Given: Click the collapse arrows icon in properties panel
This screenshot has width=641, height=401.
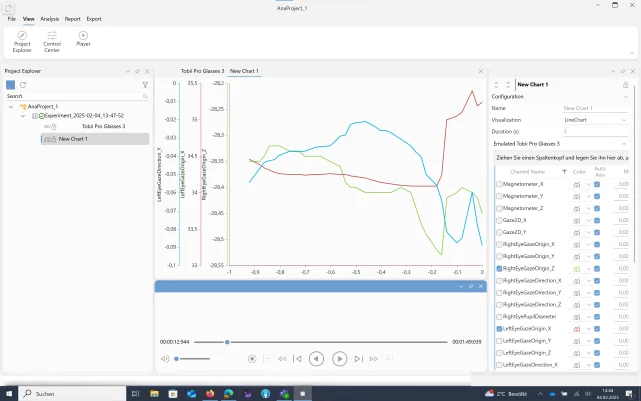Looking at the screenshot, I should 508,85.
